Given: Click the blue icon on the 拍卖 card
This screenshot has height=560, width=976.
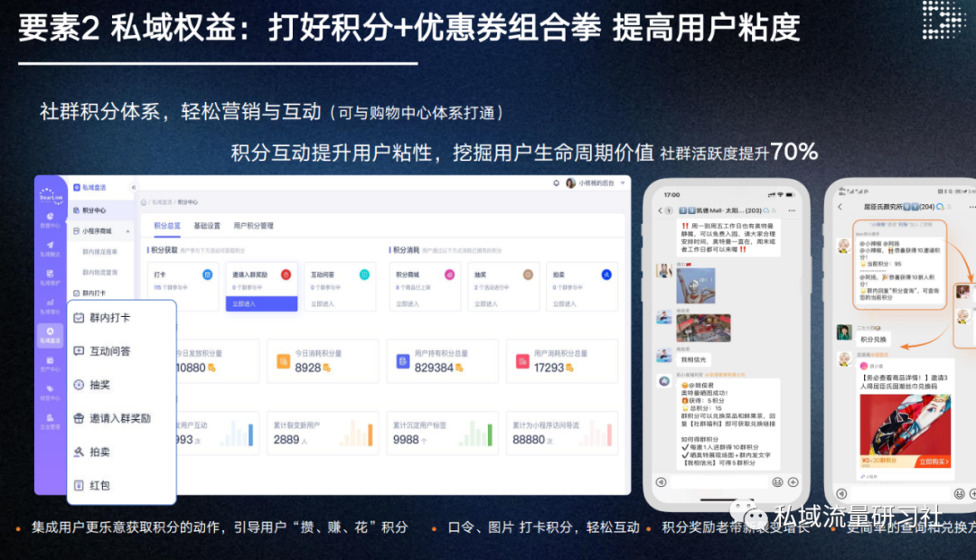Looking at the screenshot, I should tap(606, 275).
